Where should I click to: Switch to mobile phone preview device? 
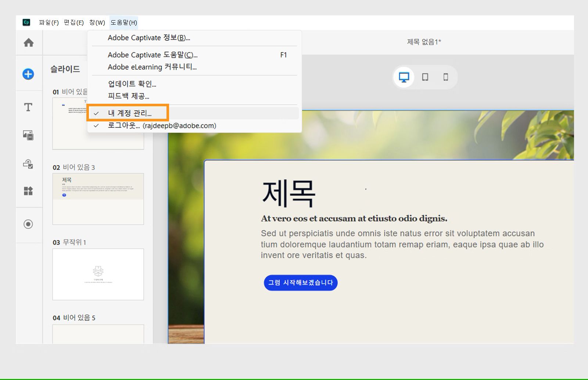point(446,77)
